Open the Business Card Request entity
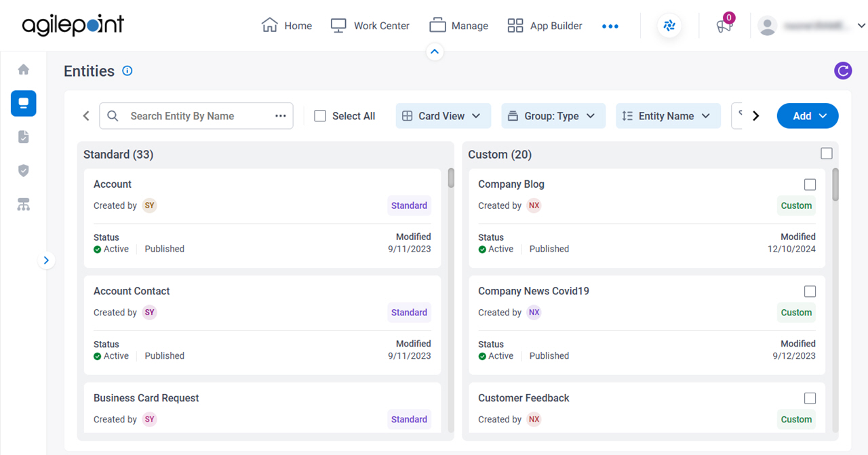This screenshot has height=455, width=868. pos(146,398)
